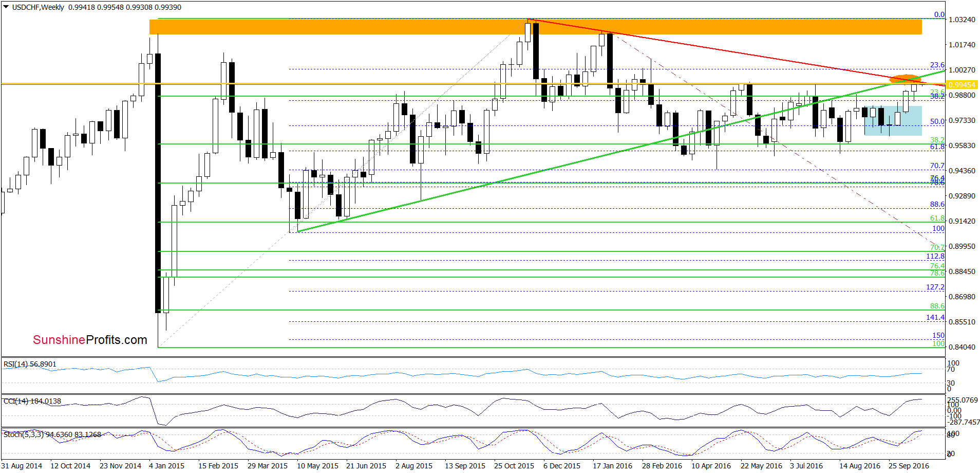Select the orange resistance zone rectangle
The image size is (980, 473).
pyautogui.click(x=536, y=27)
